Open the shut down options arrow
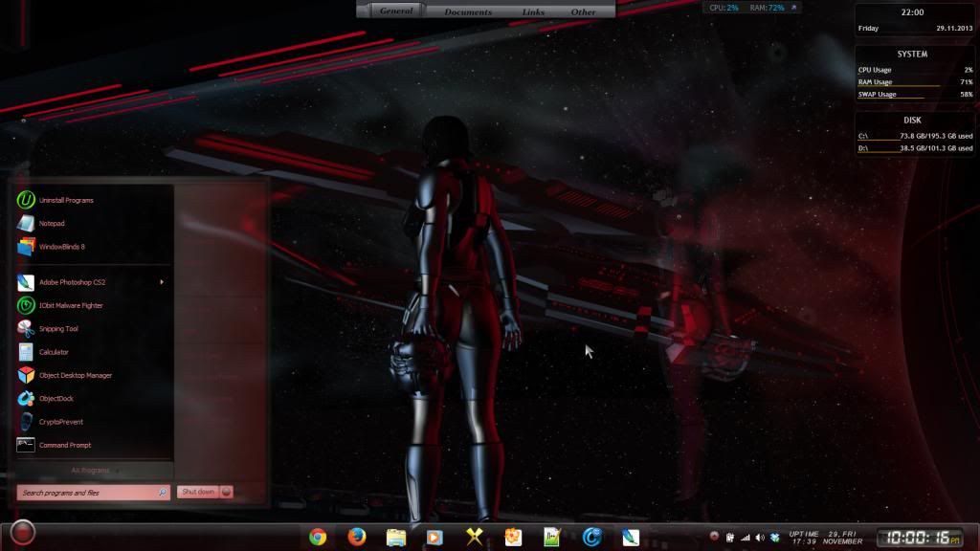The width and height of the screenshot is (980, 551). pos(226,493)
